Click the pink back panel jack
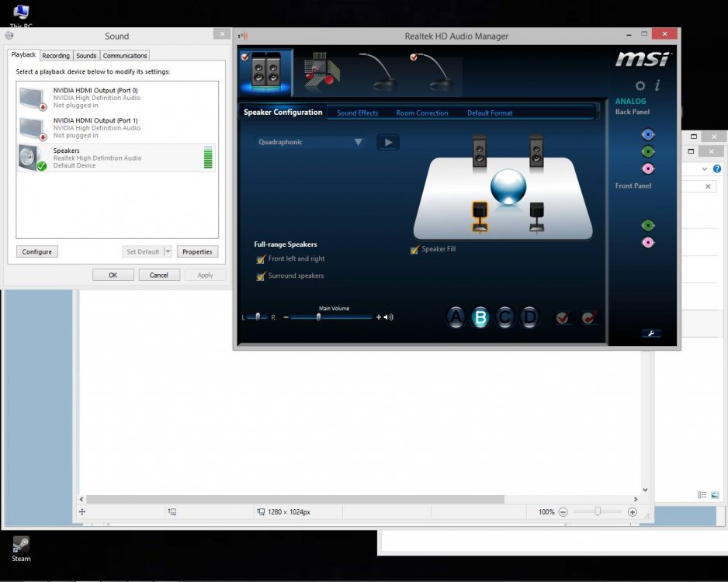Screen dimensions: 728x582 tap(648, 168)
